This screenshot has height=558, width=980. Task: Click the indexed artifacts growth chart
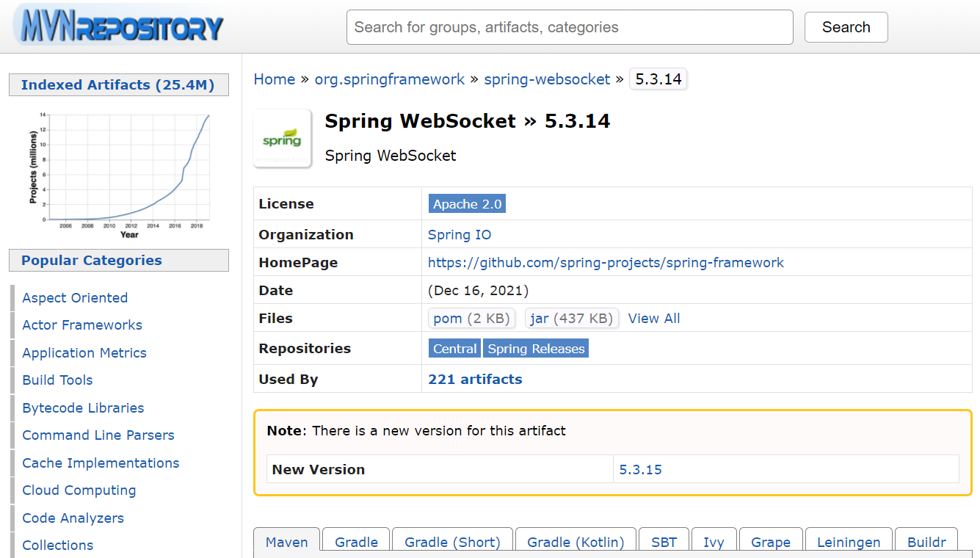pos(119,175)
